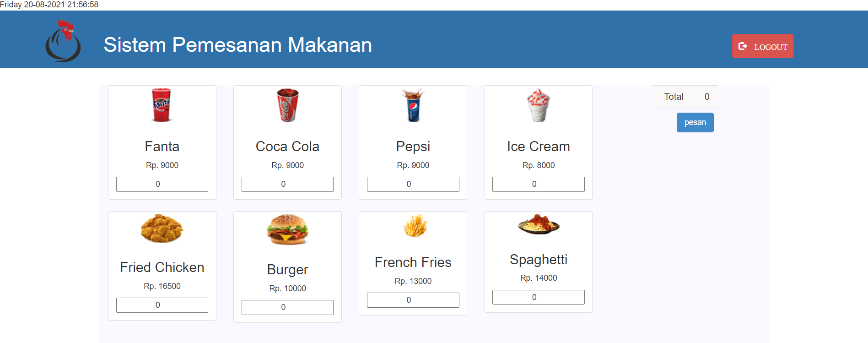This screenshot has height=343, width=868.
Task: Click the logout arrow icon
Action: [x=744, y=46]
